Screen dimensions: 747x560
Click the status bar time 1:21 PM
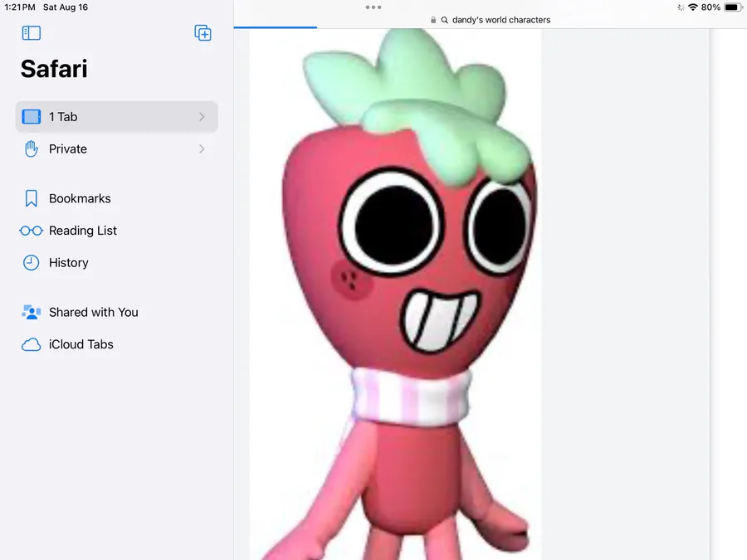point(20,7)
